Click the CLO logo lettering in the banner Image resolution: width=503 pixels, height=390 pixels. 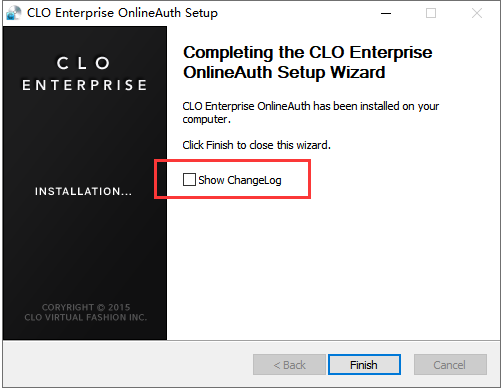coord(83,63)
